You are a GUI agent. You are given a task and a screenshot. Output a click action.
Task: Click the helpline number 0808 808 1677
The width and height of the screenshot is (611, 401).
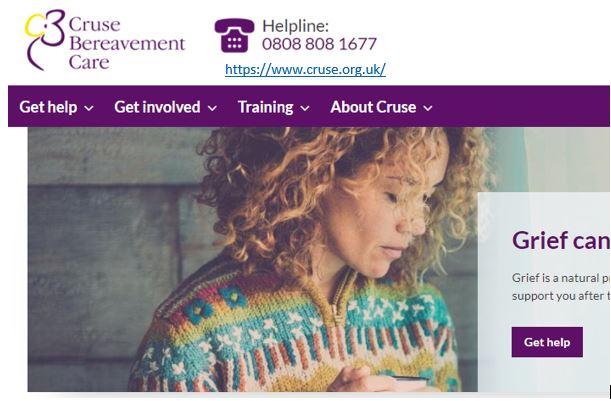[319, 44]
